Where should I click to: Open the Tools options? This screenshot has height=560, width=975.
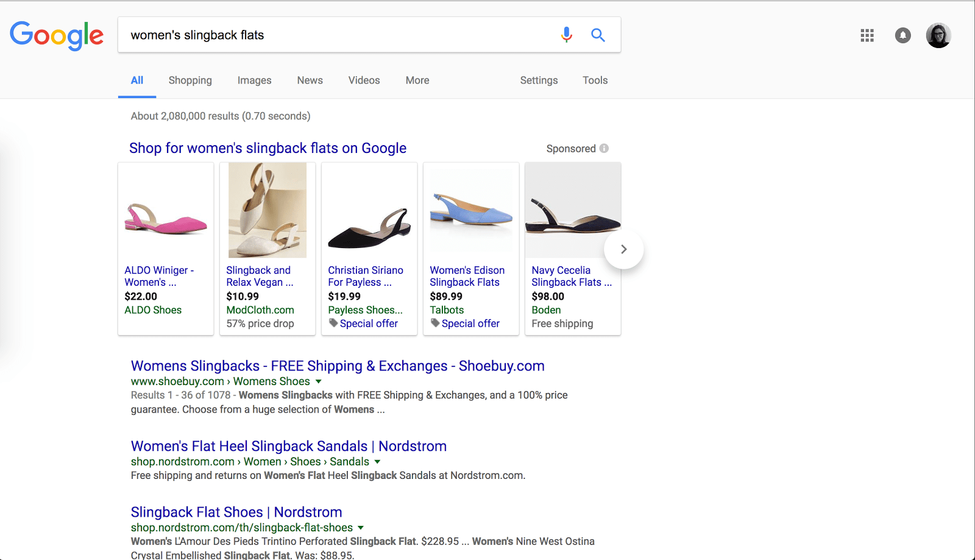(x=595, y=80)
